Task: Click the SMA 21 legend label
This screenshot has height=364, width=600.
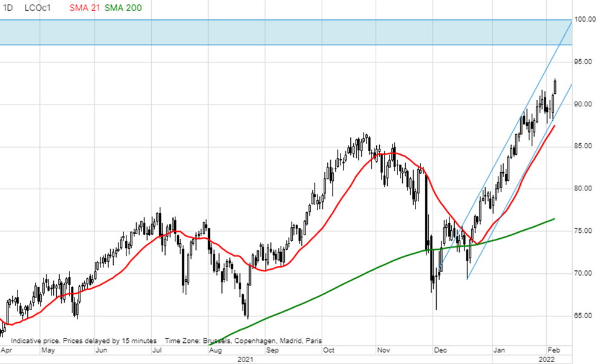Action: coord(85,8)
